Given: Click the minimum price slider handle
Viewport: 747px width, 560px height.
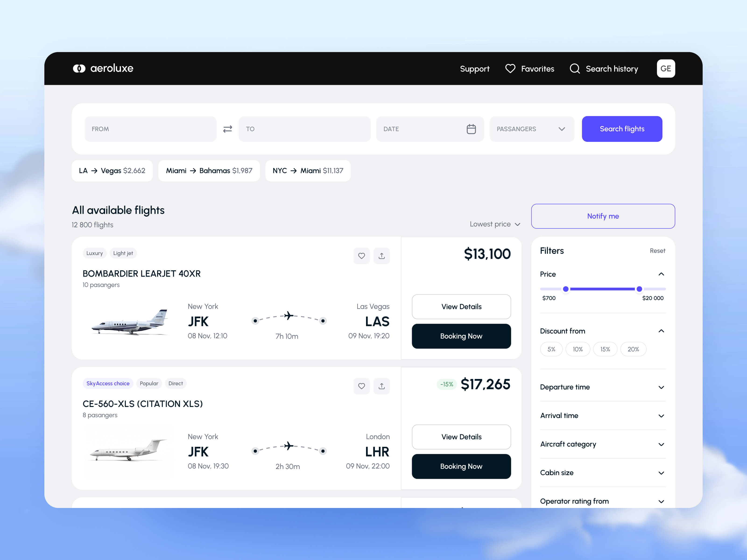Looking at the screenshot, I should [566, 289].
